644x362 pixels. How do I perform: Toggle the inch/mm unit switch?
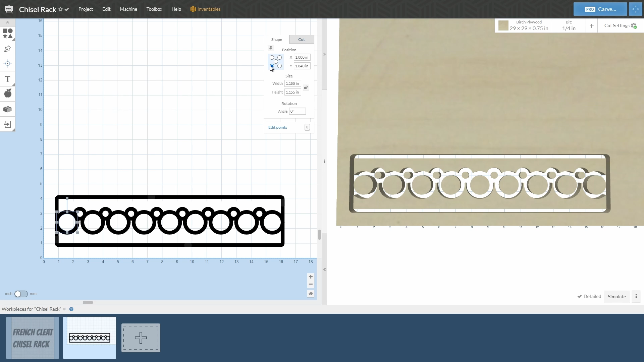pyautogui.click(x=21, y=294)
